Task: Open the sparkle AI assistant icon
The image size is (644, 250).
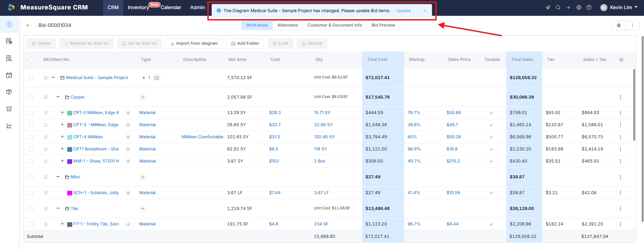Action: 548,7
